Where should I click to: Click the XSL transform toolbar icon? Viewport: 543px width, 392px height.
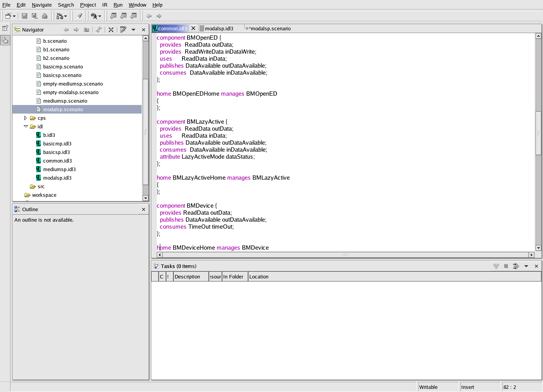point(60,16)
